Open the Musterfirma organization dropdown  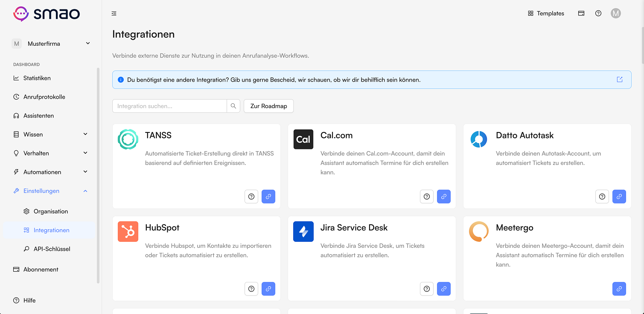[51, 44]
